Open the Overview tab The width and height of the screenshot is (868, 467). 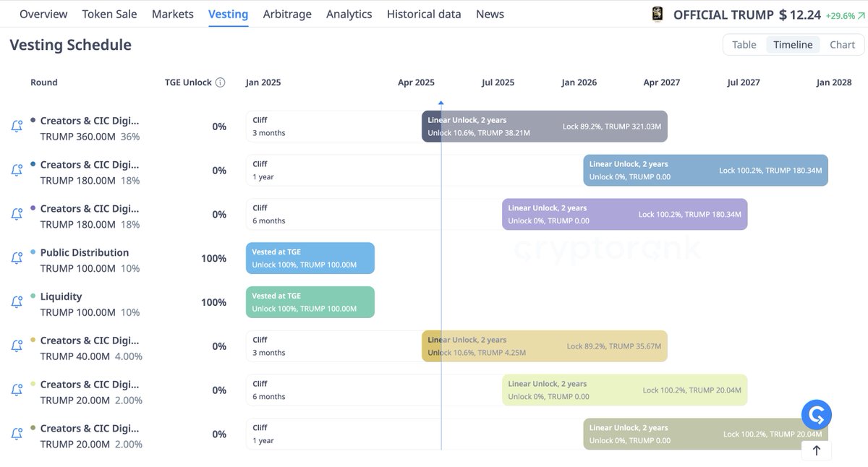pos(43,14)
